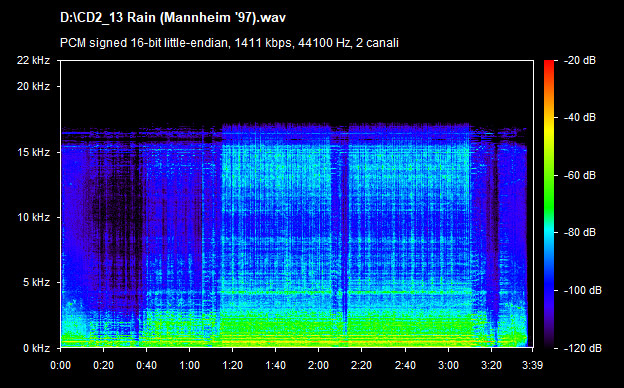This screenshot has height=388, width=624.
Task: Click the -60 dB label on color scale
Action: (580, 175)
